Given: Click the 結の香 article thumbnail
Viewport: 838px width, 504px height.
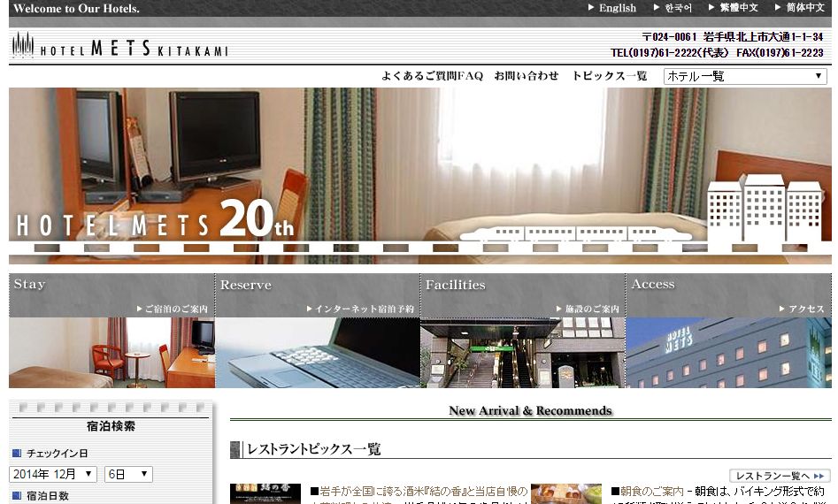Looking at the screenshot, I should click(265, 494).
